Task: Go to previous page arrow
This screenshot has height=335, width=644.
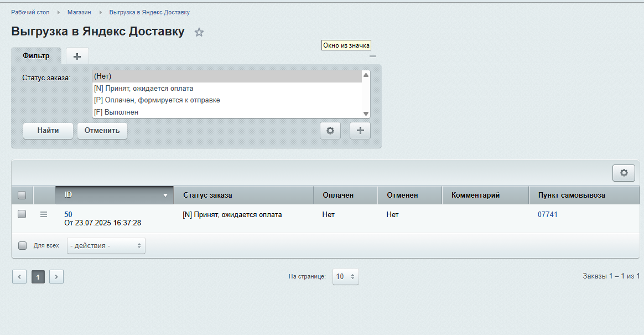Action: click(x=19, y=277)
